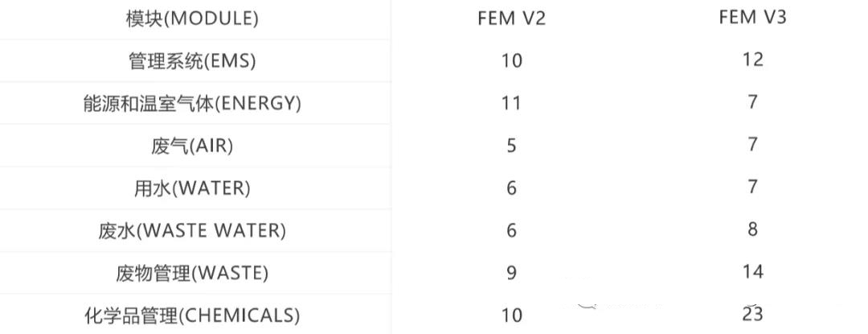Image resolution: width=868 pixels, height=334 pixels.
Task: Select the FEM V2 column header
Action: 511,19
